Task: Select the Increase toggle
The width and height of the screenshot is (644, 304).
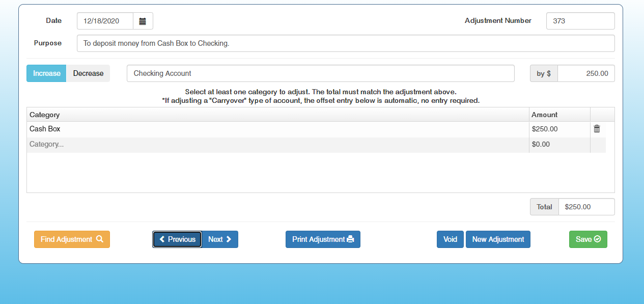Action: (x=46, y=73)
